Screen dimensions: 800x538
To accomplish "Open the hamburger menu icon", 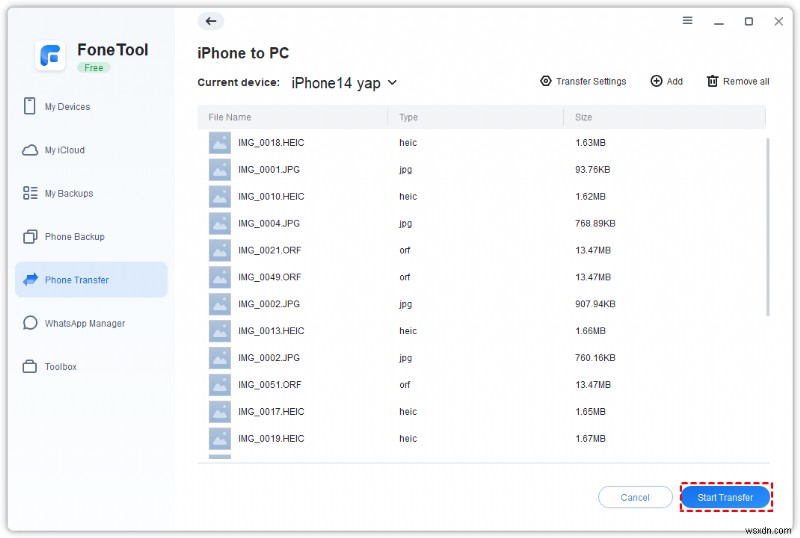I will point(687,20).
